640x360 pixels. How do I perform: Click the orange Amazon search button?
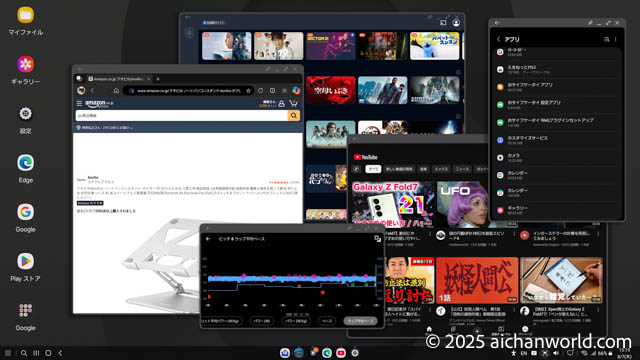click(293, 116)
